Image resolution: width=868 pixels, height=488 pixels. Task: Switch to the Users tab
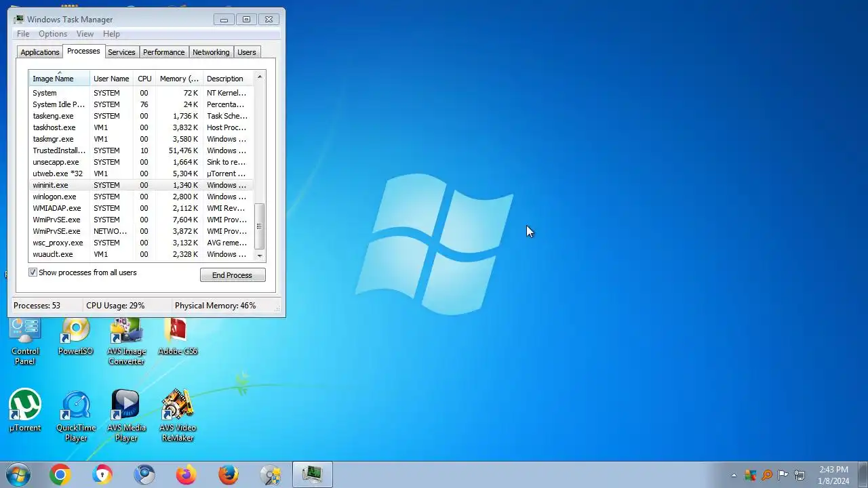tap(247, 52)
